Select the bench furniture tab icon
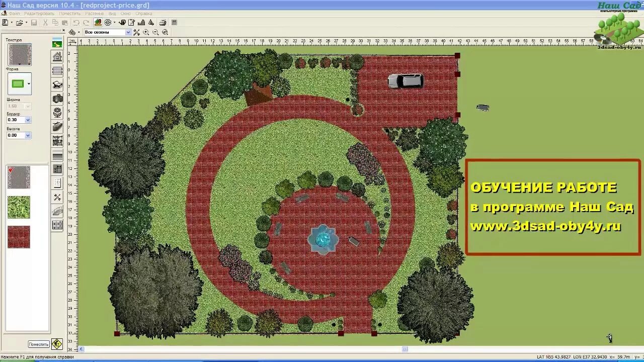 57,85
